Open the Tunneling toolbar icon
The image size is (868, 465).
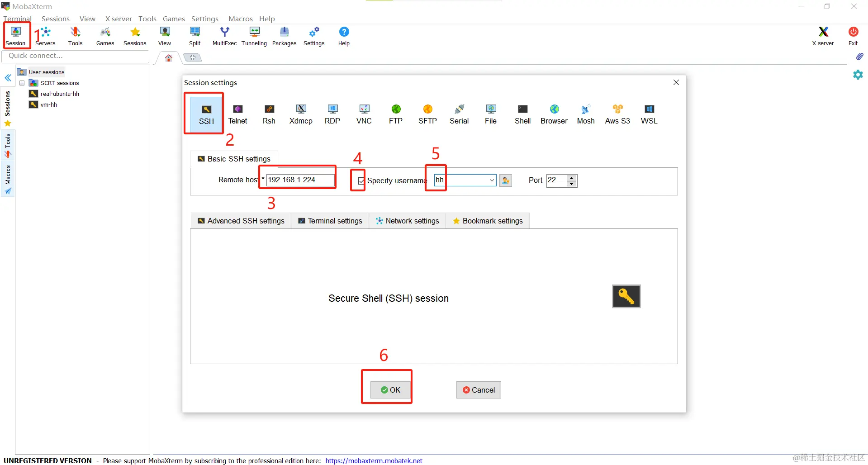coord(254,36)
